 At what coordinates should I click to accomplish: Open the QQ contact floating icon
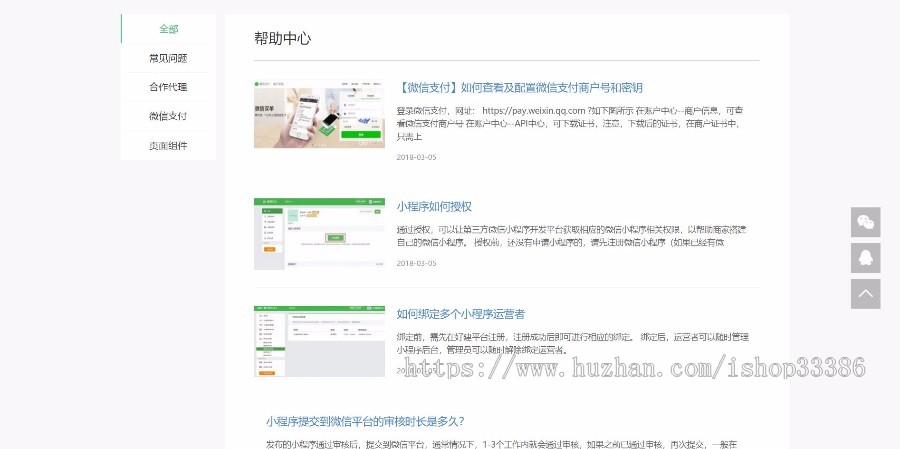pos(866,258)
